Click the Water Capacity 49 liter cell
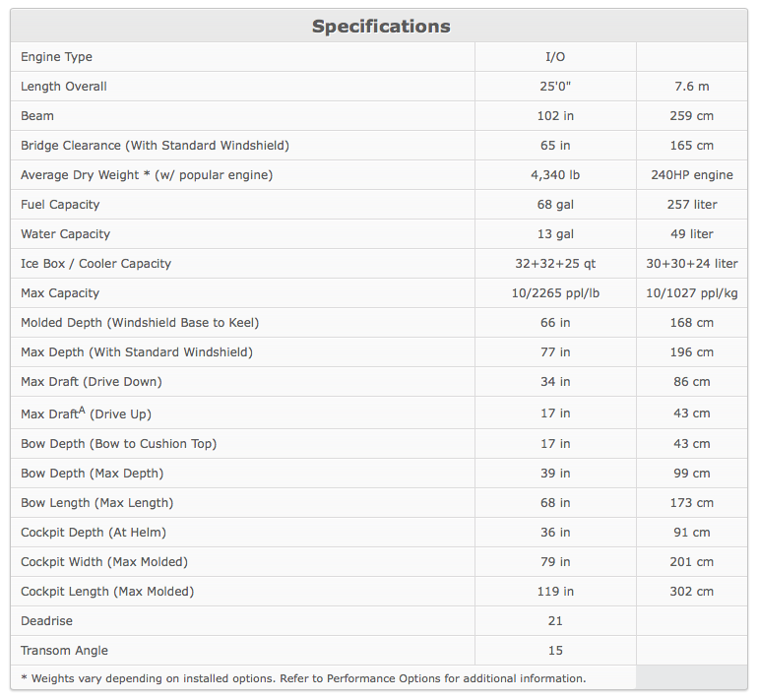 coord(691,233)
